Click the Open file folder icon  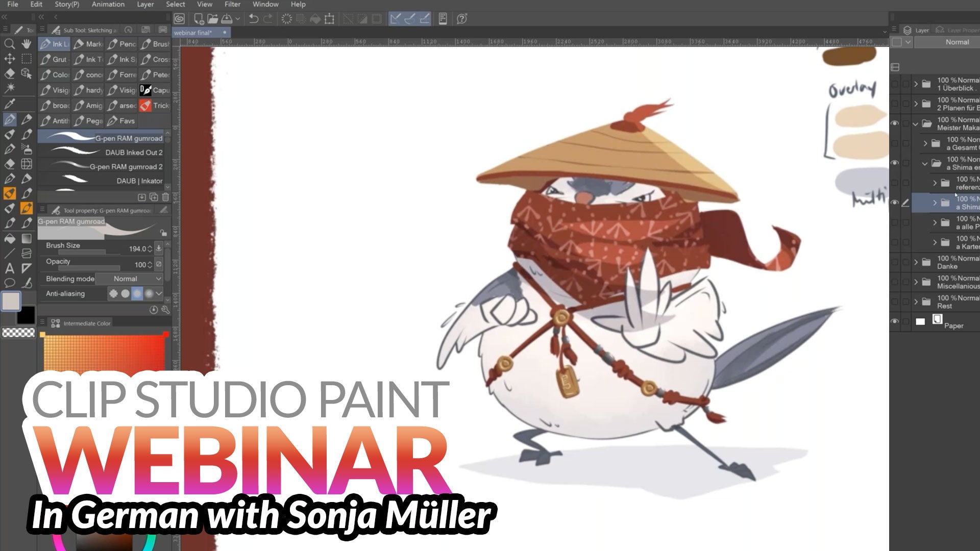coord(212,19)
